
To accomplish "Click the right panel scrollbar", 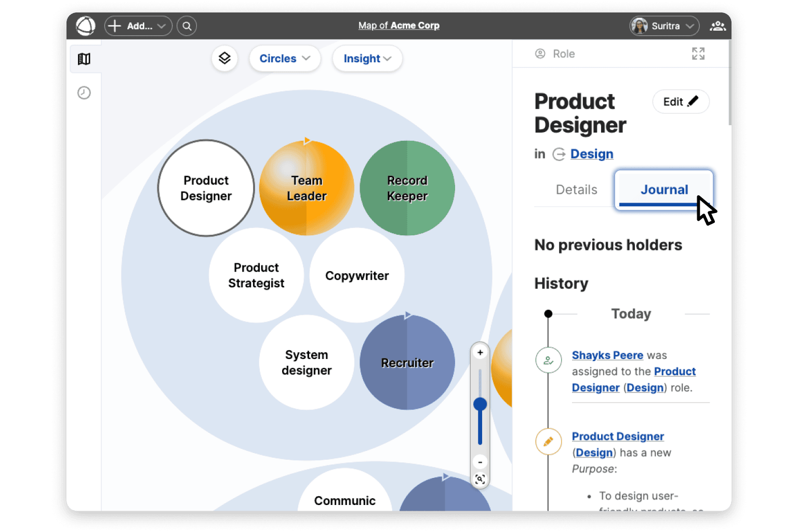I will tap(729, 83).
